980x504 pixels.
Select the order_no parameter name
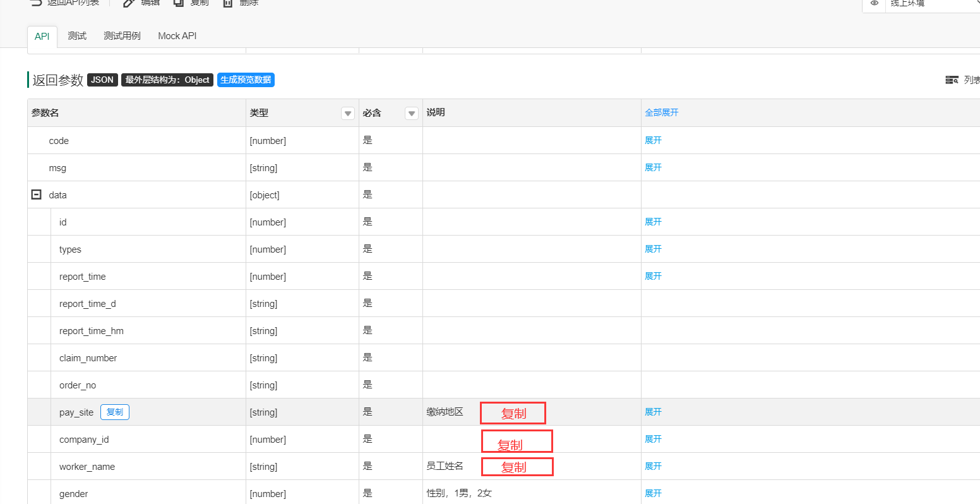click(78, 385)
